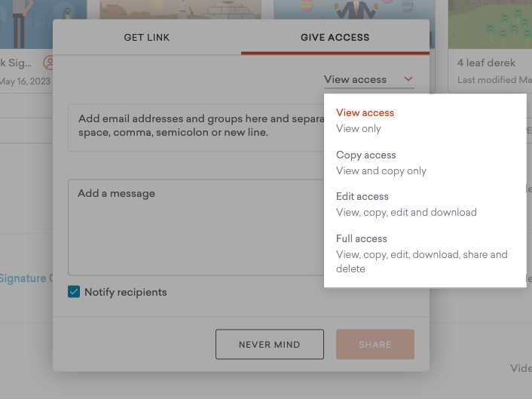
Task: Open the brick wall scene thumbnail
Action: click(181, 9)
